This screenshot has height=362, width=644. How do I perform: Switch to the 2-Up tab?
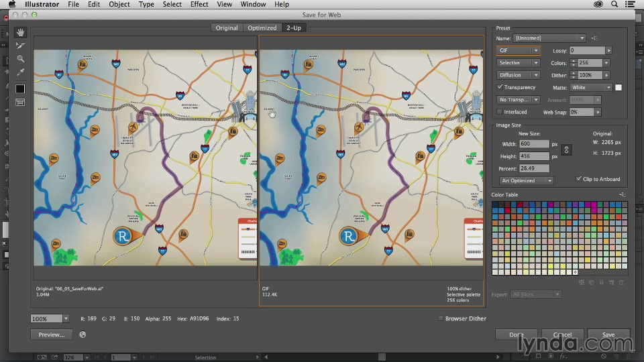(294, 28)
